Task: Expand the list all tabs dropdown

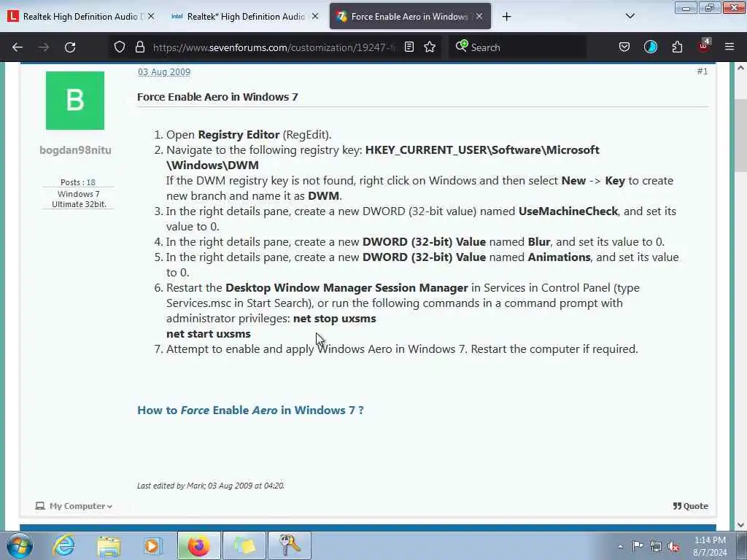Action: click(630, 16)
